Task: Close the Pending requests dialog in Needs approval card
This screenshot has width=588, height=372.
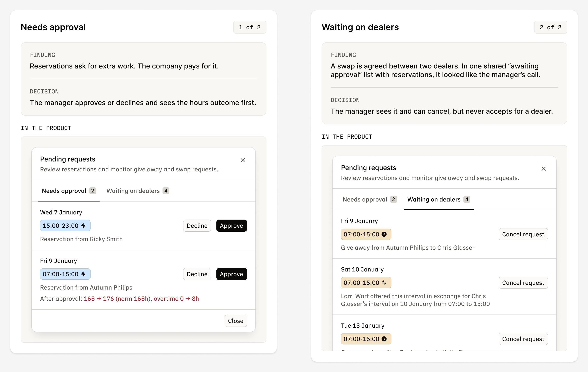Action: click(242, 160)
